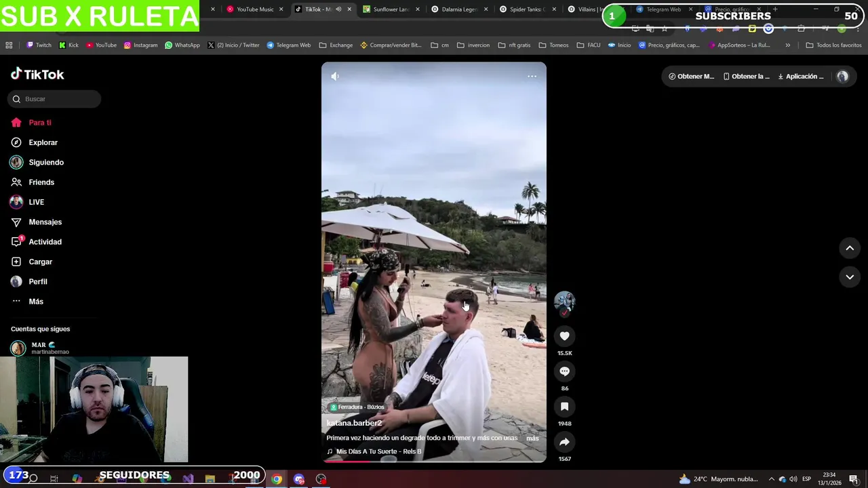
Task: Close the YouTube Music tab
Action: (x=281, y=9)
